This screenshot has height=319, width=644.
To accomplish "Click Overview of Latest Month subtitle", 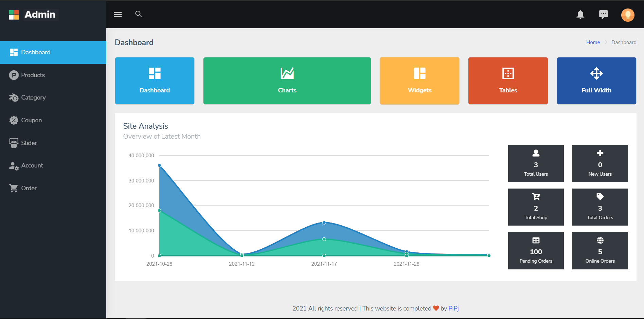I will click(x=162, y=137).
